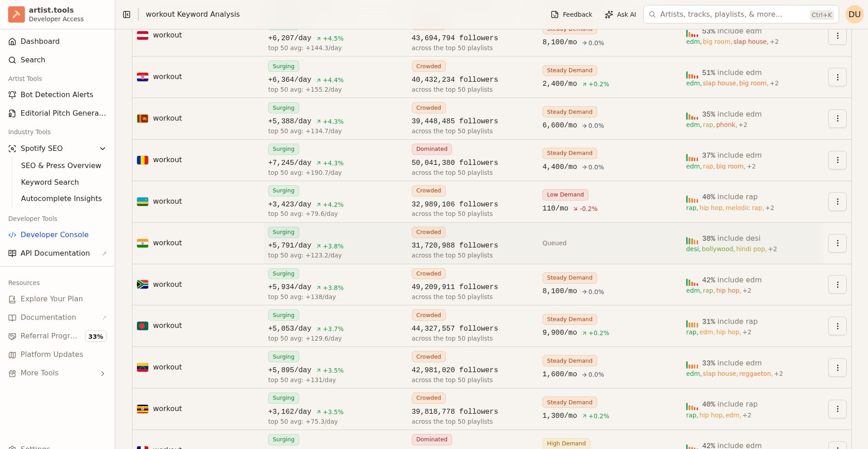Image resolution: width=868 pixels, height=449 pixels.
Task: Open row menu for 50,041,380 followers row
Action: tap(837, 160)
